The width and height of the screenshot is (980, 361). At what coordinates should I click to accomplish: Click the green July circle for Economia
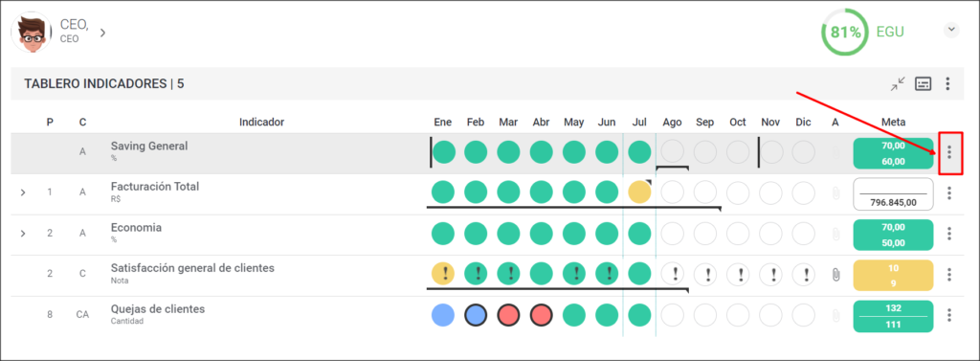[x=639, y=234]
